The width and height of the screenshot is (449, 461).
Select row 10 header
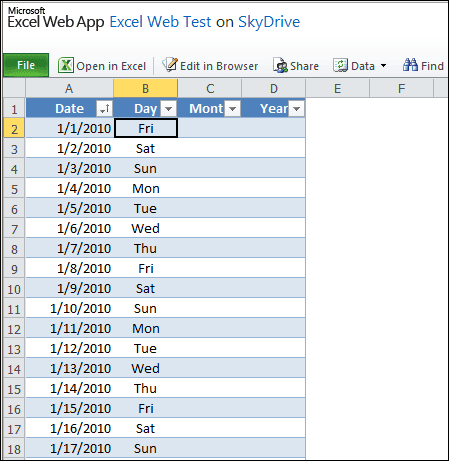pyautogui.click(x=14, y=288)
